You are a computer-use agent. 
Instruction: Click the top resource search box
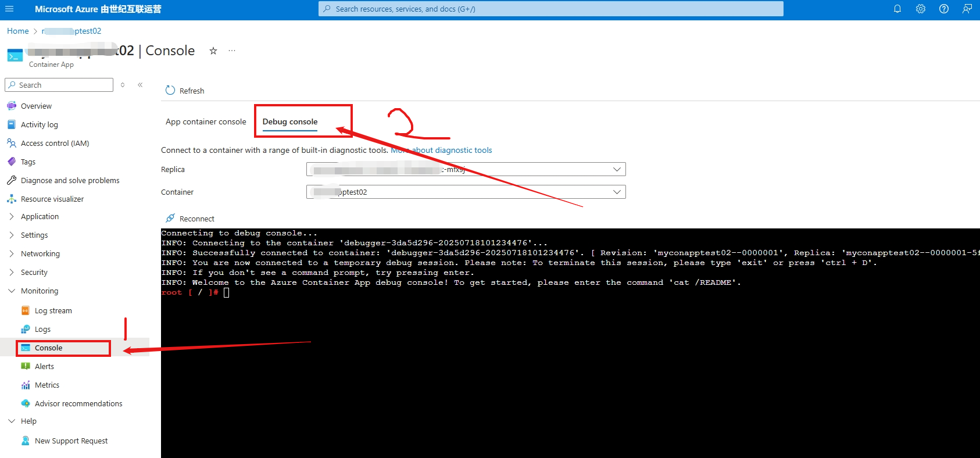click(550, 9)
